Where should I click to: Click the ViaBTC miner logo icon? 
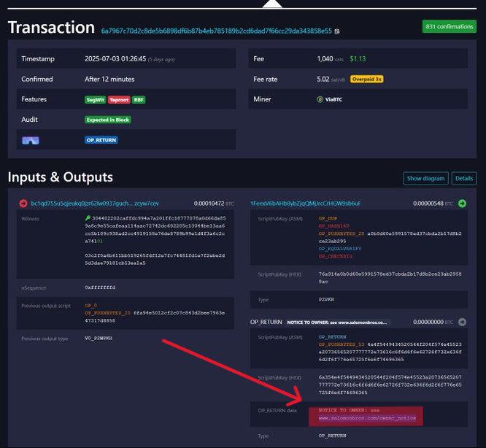320,99
